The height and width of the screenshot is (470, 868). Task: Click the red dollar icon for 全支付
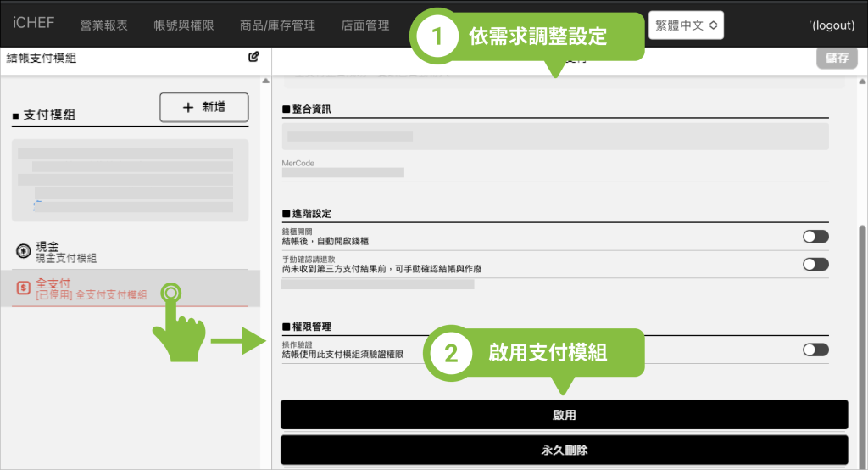(23, 288)
